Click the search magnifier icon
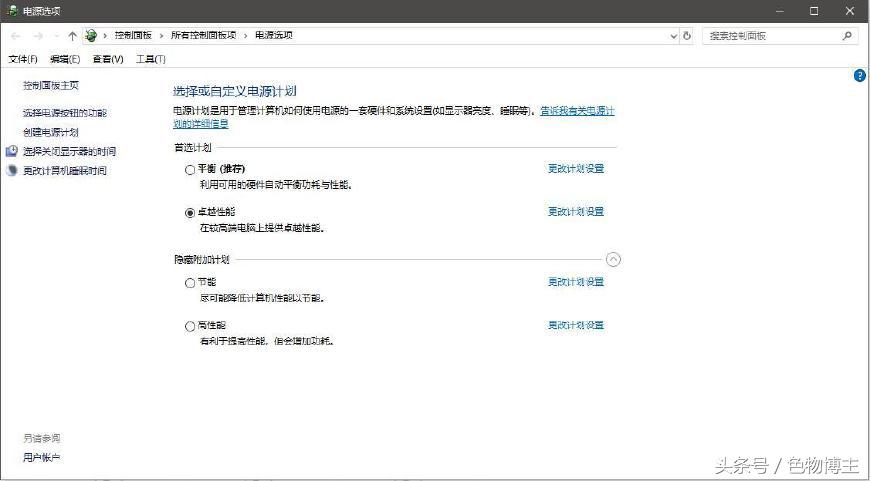This screenshot has height=481, width=870. tap(847, 36)
